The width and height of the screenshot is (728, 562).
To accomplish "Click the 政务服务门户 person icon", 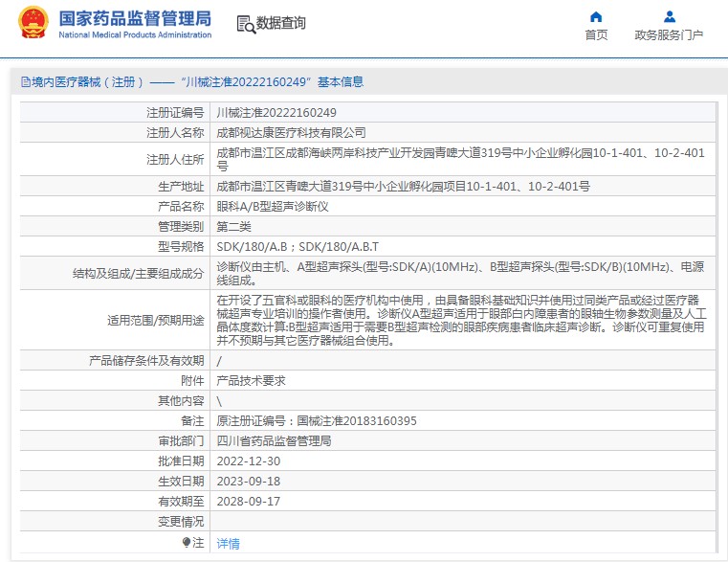I will pyautogui.click(x=669, y=16).
